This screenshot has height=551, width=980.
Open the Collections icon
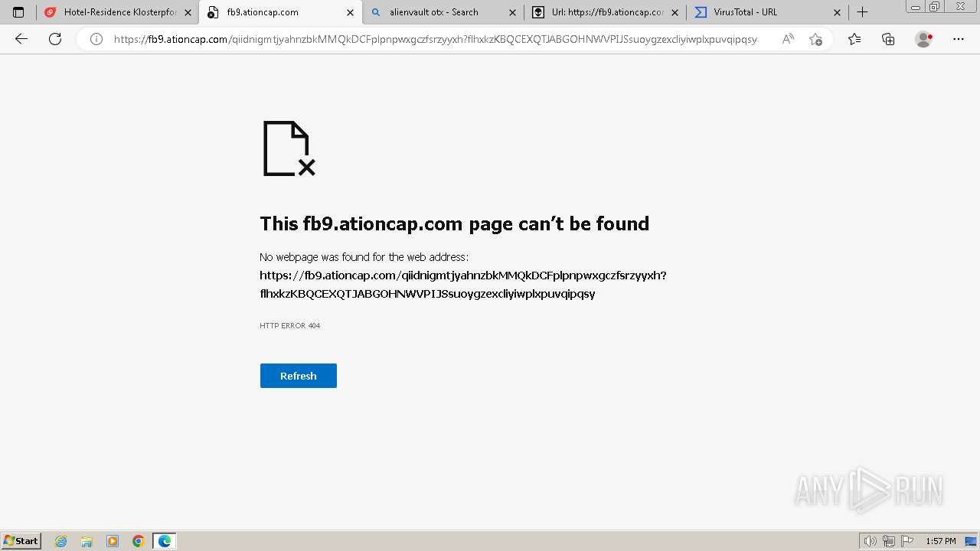tap(888, 39)
